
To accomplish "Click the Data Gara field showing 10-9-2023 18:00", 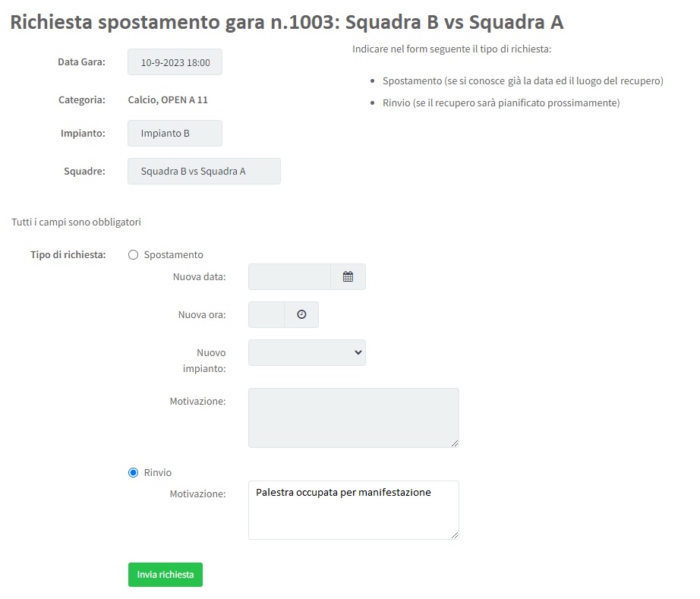I will tap(175, 62).
